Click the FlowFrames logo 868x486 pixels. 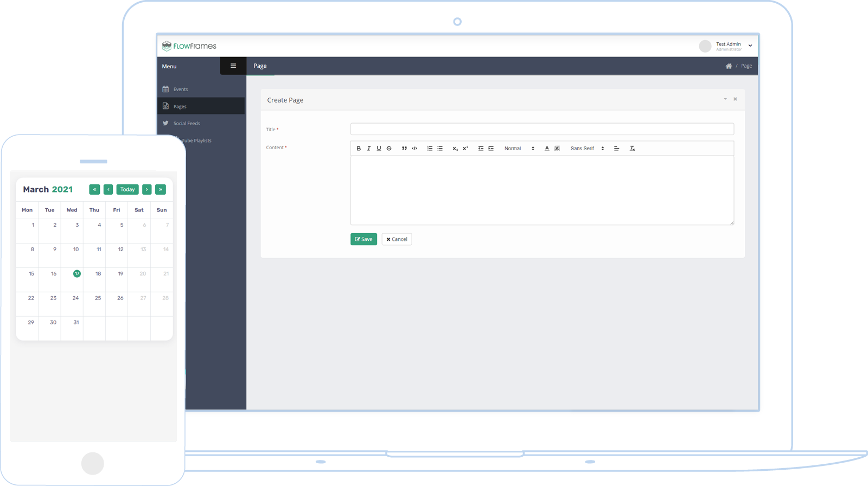tap(189, 46)
